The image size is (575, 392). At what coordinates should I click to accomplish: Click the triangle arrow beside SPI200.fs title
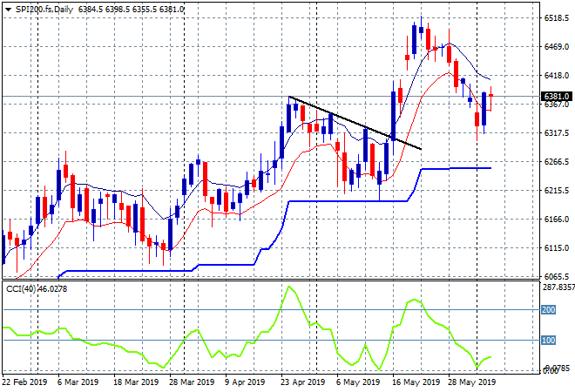click(8, 10)
